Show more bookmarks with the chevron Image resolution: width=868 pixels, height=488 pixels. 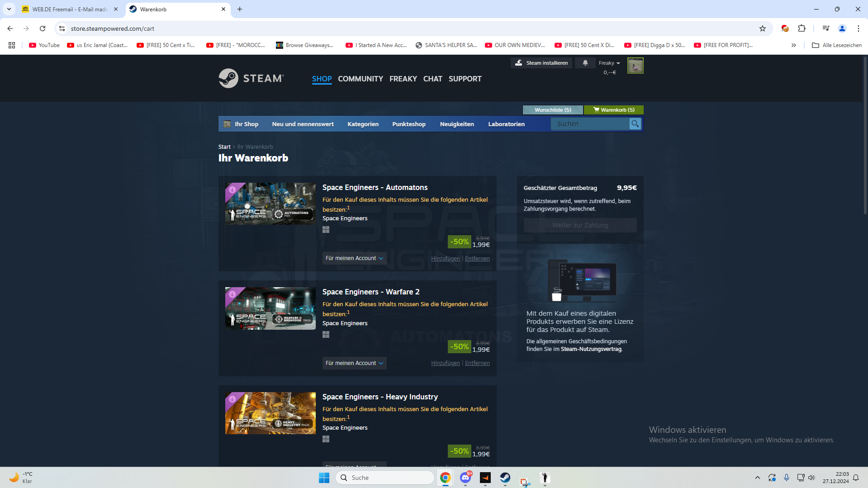(x=793, y=45)
